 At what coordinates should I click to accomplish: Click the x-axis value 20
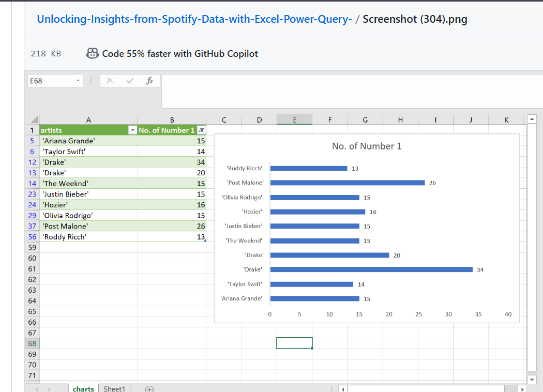[389, 314]
